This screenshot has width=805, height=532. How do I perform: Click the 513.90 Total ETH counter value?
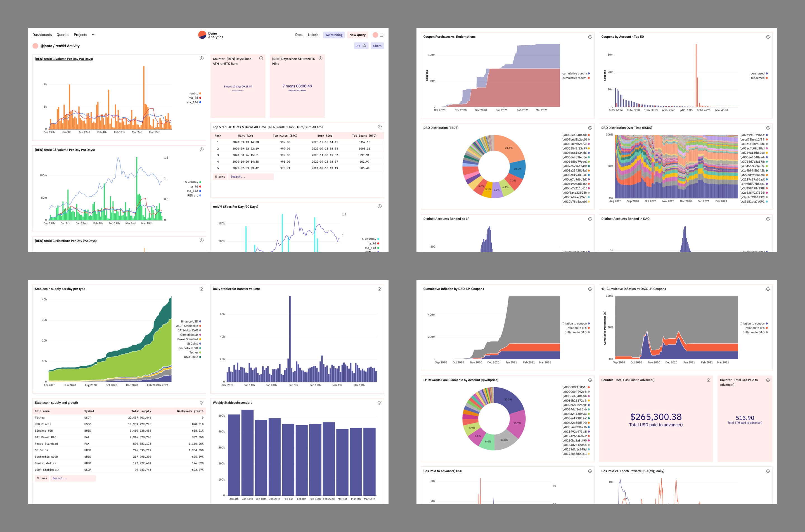[x=745, y=418]
